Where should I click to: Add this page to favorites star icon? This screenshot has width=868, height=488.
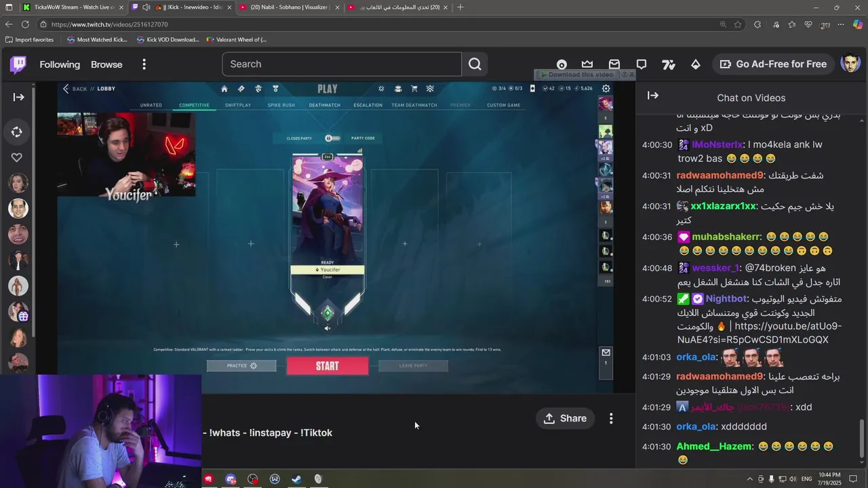(x=738, y=24)
